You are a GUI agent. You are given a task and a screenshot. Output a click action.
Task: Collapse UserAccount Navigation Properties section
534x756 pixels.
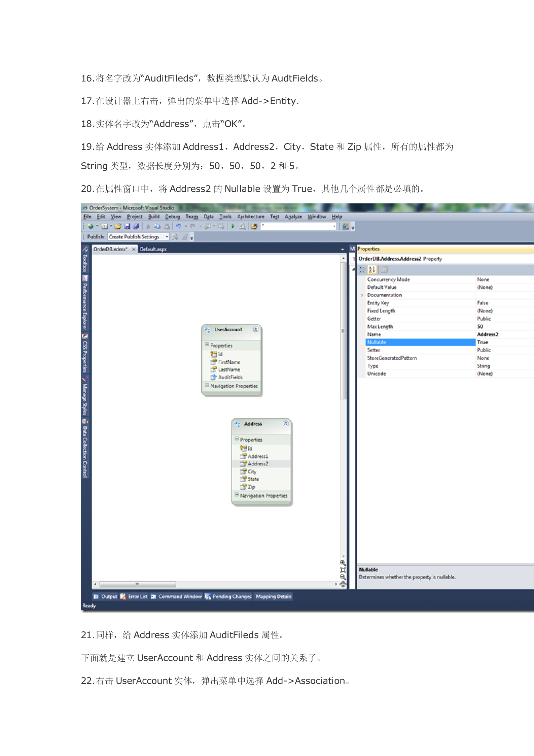point(207,385)
